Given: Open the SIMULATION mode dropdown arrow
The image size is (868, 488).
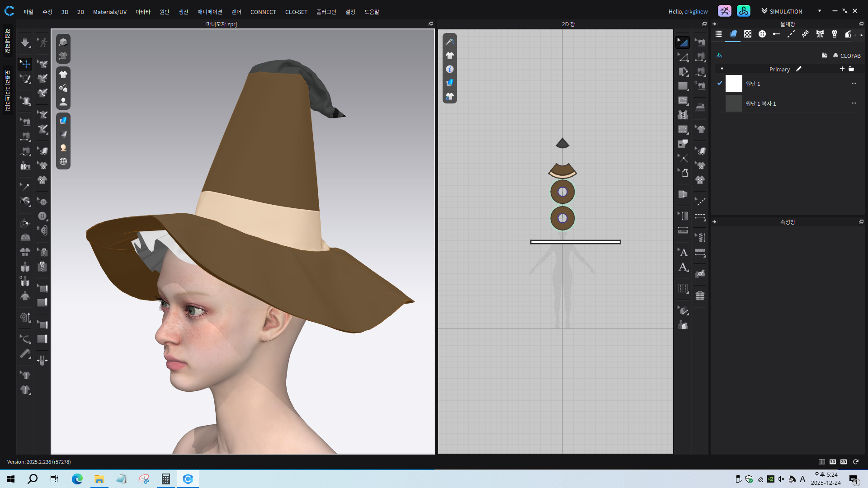Looking at the screenshot, I should (819, 11).
